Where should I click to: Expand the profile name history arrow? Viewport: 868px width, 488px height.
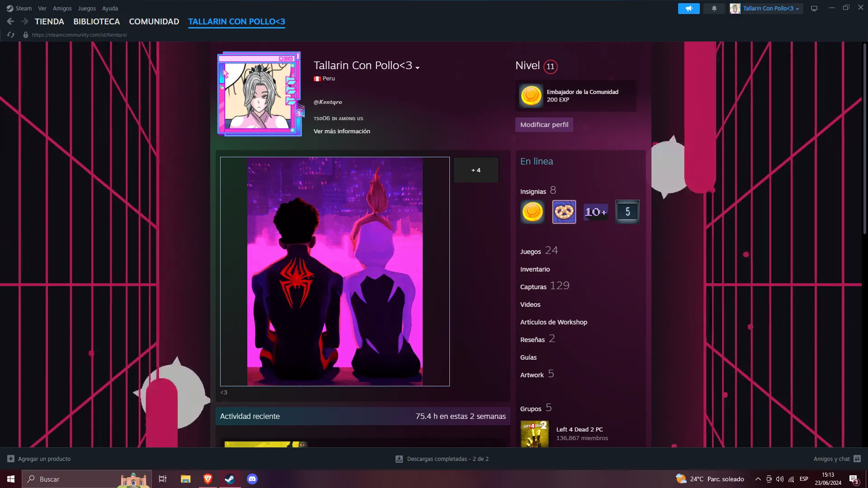click(418, 68)
